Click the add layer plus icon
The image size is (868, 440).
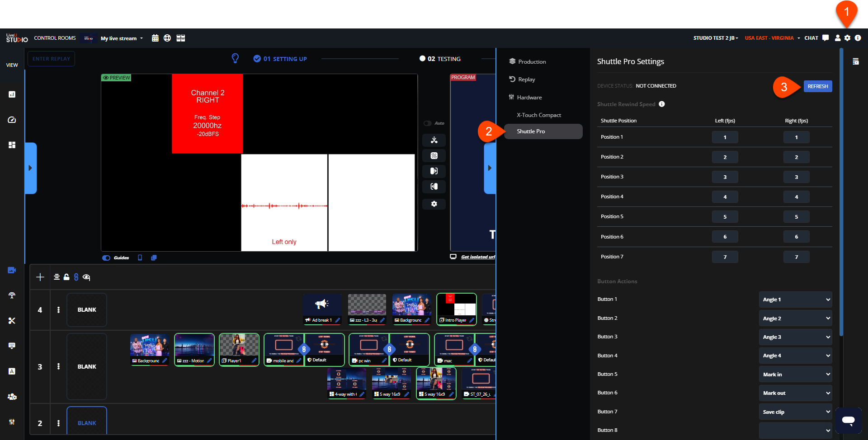click(x=40, y=277)
